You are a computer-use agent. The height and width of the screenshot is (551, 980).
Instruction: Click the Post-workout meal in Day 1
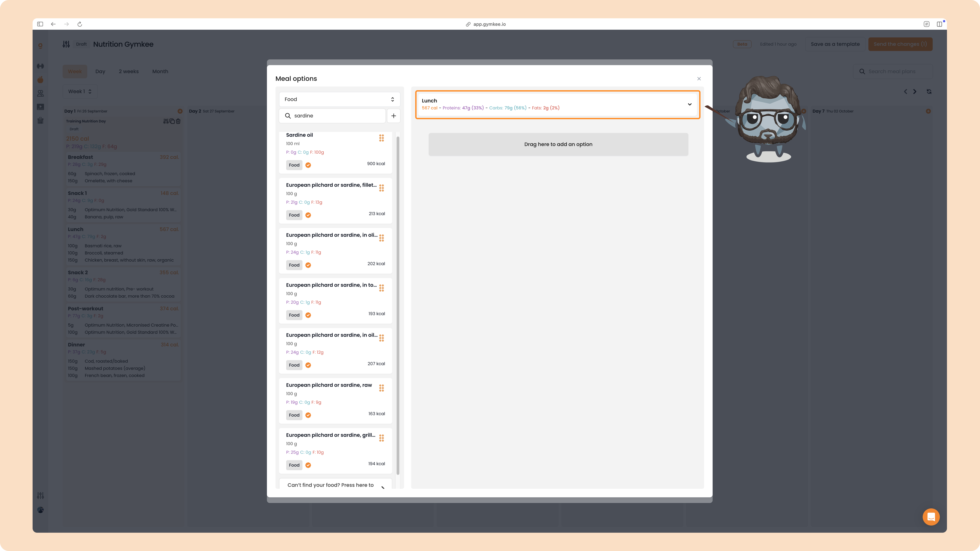click(x=123, y=320)
